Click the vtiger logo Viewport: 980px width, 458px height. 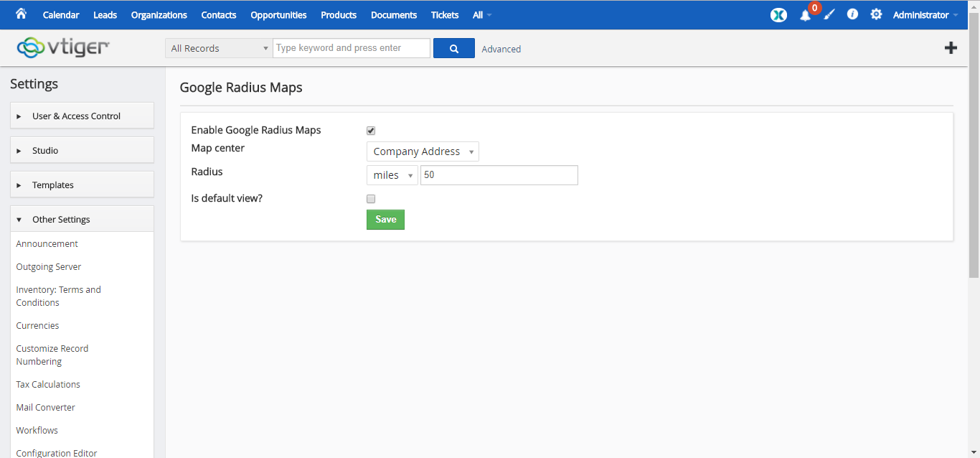(x=63, y=47)
